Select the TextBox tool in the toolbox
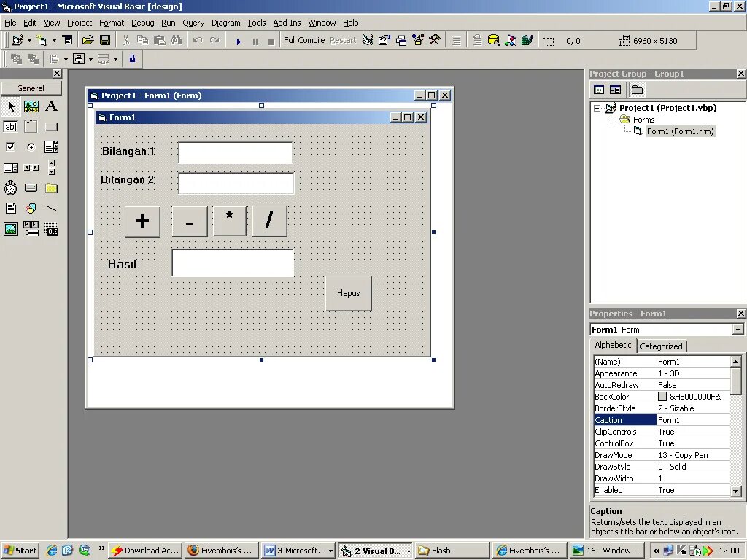747x560 pixels. click(10, 126)
